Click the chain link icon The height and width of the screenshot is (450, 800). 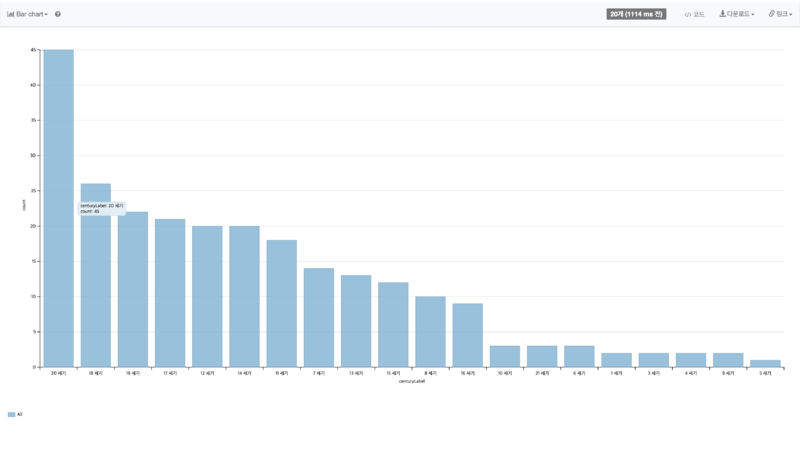[x=771, y=14]
